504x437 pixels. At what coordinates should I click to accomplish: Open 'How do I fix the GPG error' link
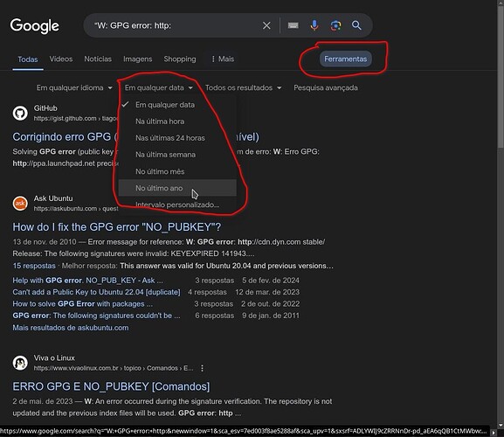point(117,227)
